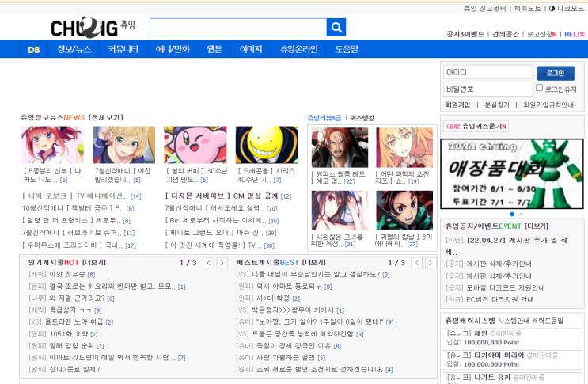Open the 어떤 과학의 초전자포 thumbnail
Viewport: 588px width, 384px height.
(x=404, y=147)
